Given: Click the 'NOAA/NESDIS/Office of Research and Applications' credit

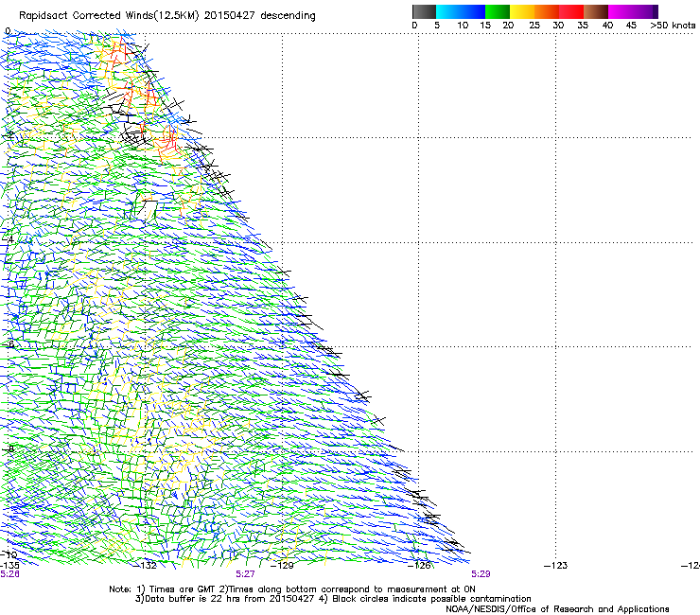Looking at the screenshot, I should tap(557, 609).
